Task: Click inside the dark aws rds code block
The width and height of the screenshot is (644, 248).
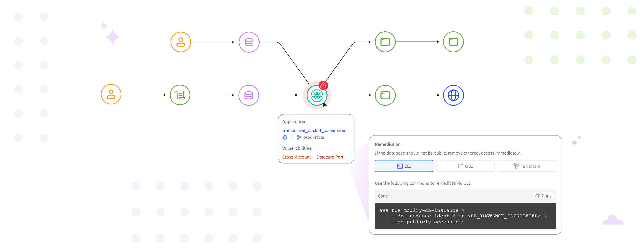Action: (x=465, y=216)
